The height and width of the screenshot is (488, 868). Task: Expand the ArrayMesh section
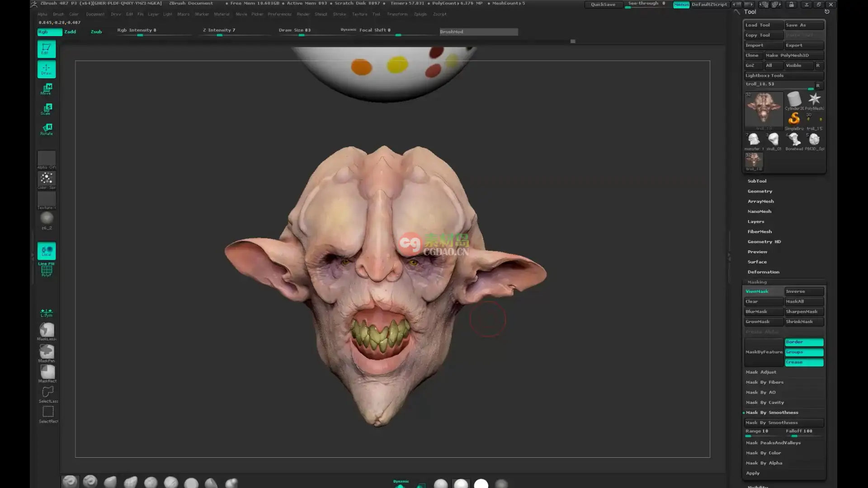760,202
